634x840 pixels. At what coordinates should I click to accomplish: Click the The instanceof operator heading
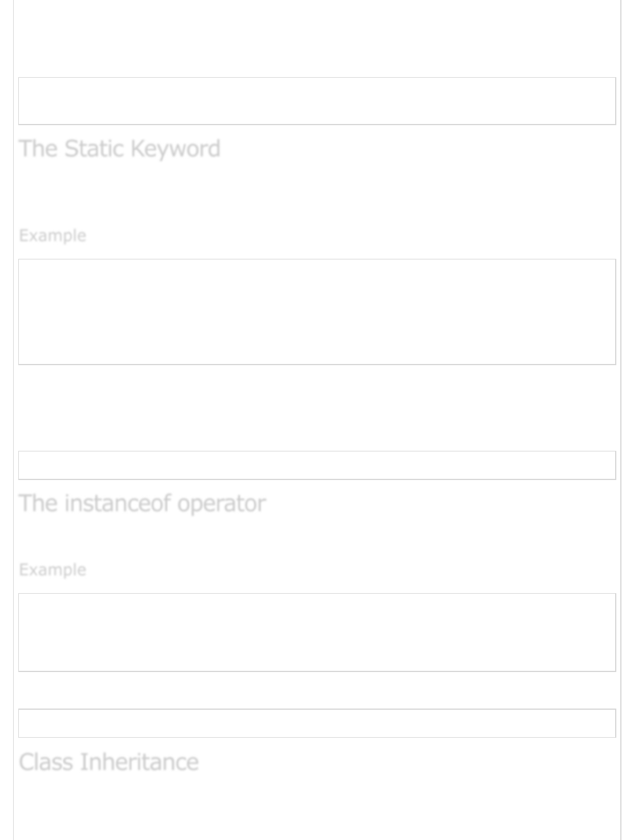click(142, 503)
